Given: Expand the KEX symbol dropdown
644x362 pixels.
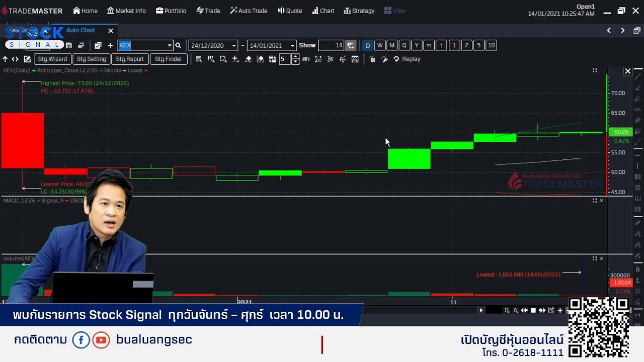Looking at the screenshot, I should (170, 45).
